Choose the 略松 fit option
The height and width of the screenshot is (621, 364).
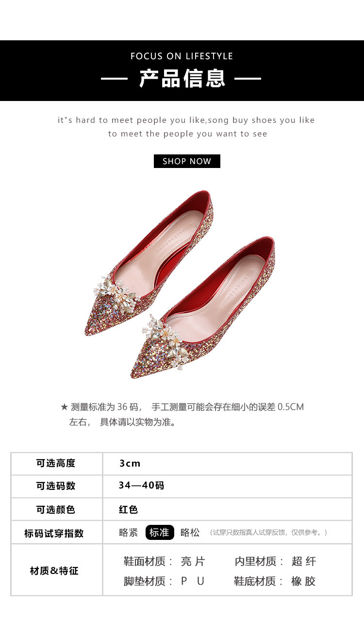(190, 532)
